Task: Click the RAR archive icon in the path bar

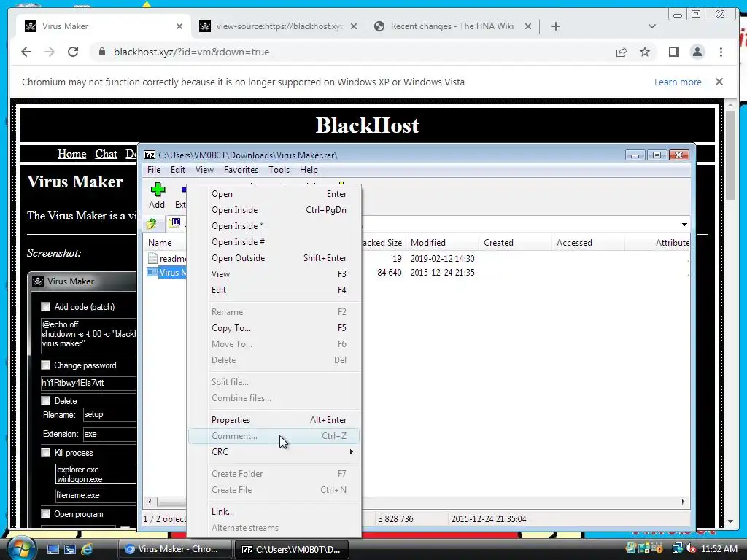Action: [174, 223]
